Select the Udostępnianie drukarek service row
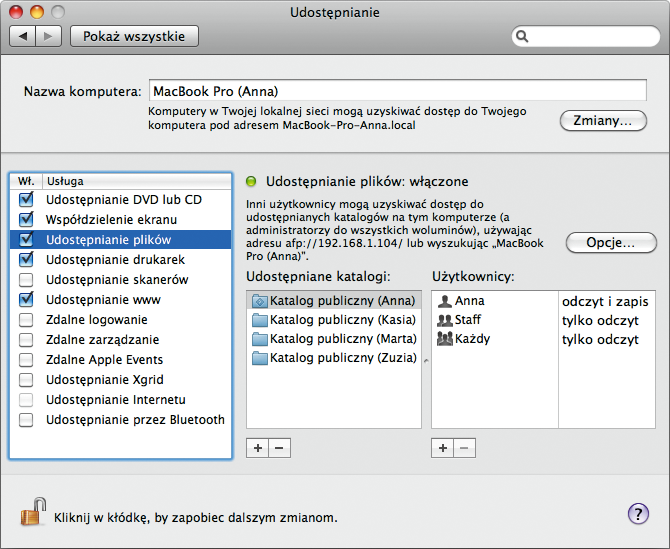The image size is (670, 549). [x=120, y=259]
